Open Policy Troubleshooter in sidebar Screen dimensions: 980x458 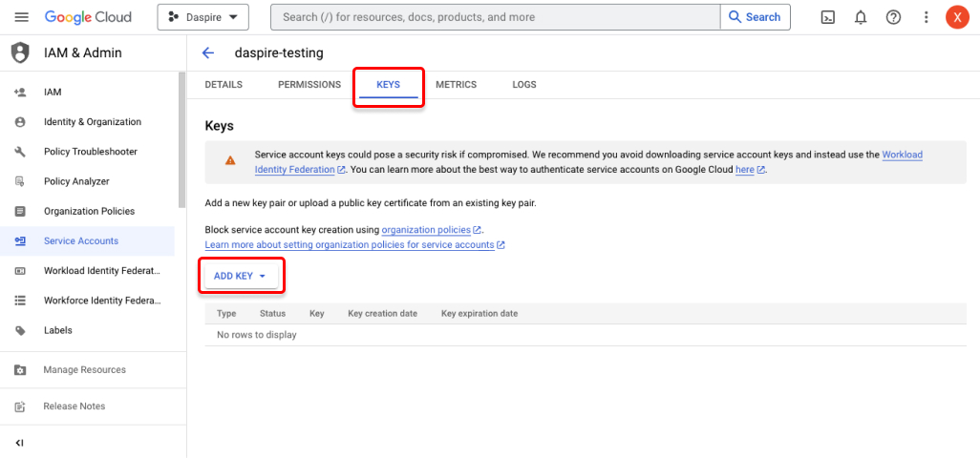tap(91, 152)
